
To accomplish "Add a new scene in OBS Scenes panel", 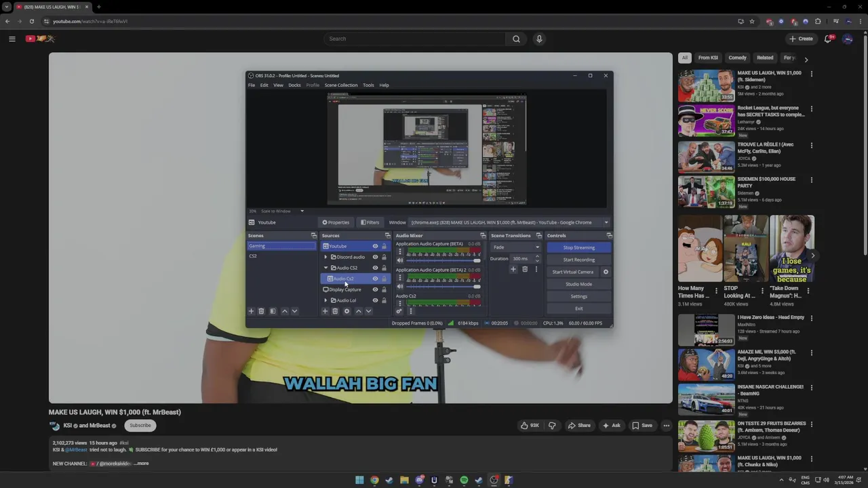I will pyautogui.click(x=251, y=311).
